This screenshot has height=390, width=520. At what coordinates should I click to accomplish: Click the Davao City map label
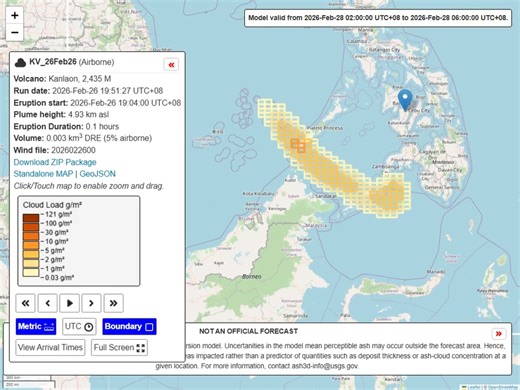pyautogui.click(x=450, y=170)
